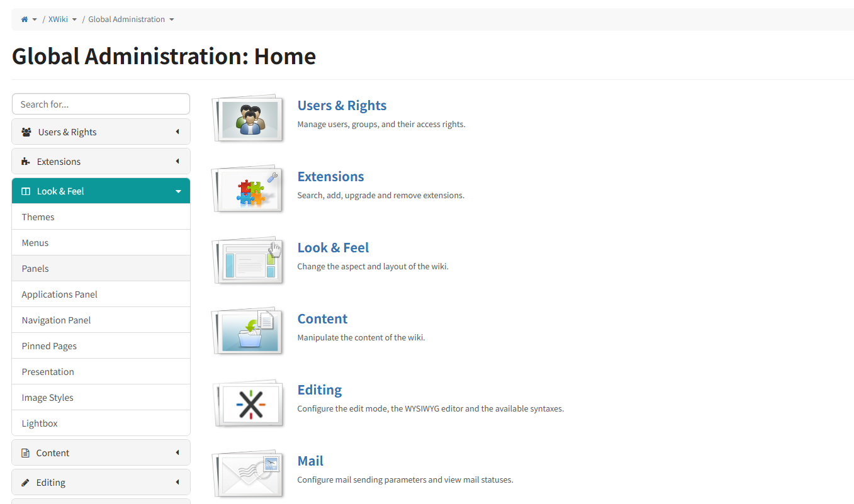Click the Users & Rights people image
Image resolution: width=854 pixels, height=504 pixels.
click(x=249, y=118)
